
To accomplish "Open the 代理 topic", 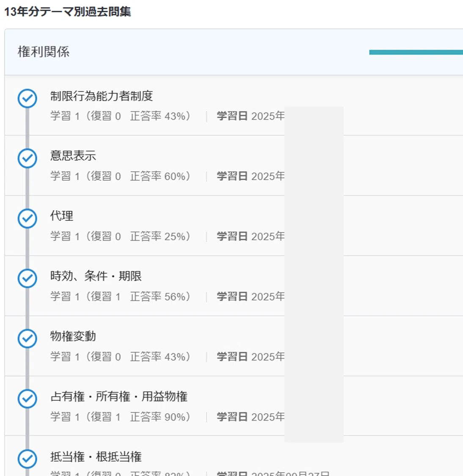I will click(62, 216).
